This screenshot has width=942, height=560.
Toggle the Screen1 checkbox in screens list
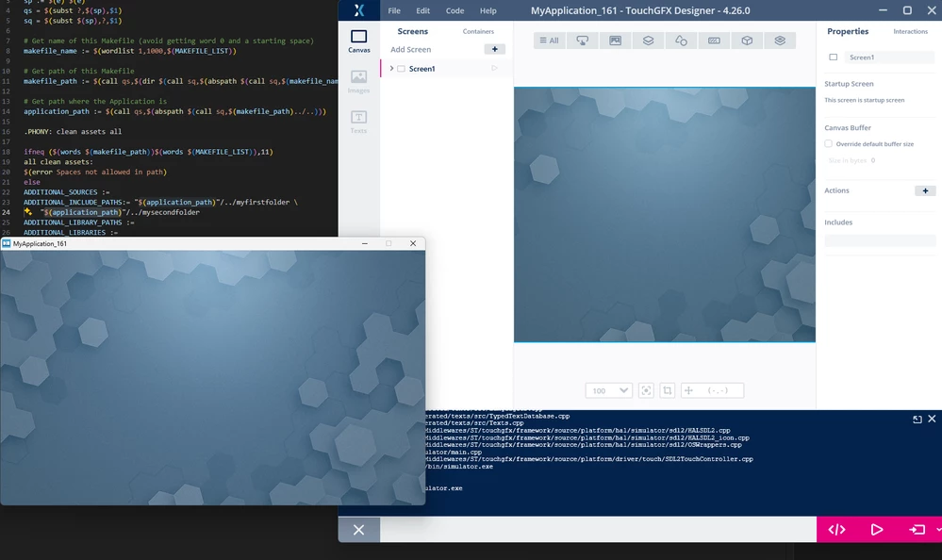(x=402, y=69)
